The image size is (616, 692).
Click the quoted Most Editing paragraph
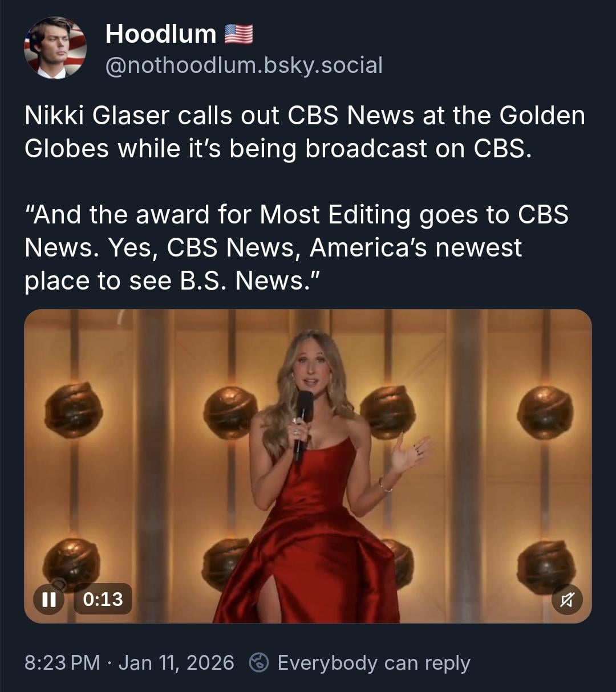(x=296, y=247)
